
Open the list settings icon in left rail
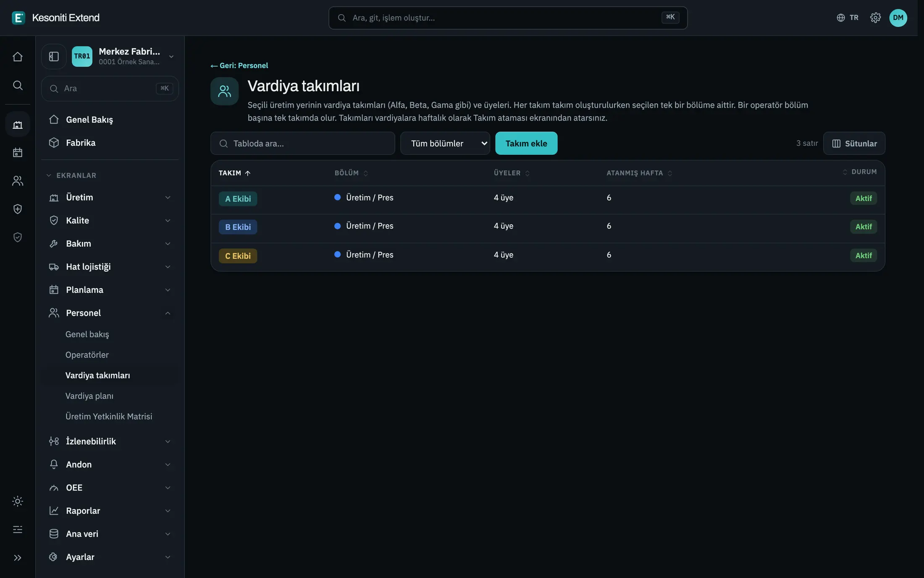point(18,529)
